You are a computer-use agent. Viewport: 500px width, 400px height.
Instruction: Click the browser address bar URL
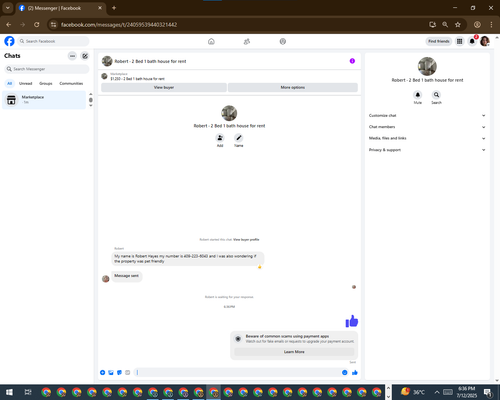pyautogui.click(x=119, y=24)
